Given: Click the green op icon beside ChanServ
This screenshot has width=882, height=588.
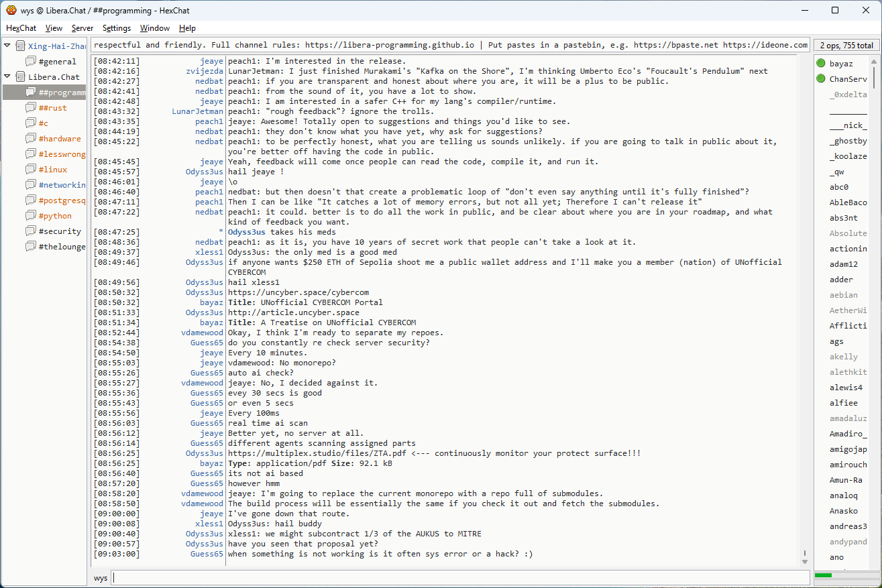Looking at the screenshot, I should point(821,79).
